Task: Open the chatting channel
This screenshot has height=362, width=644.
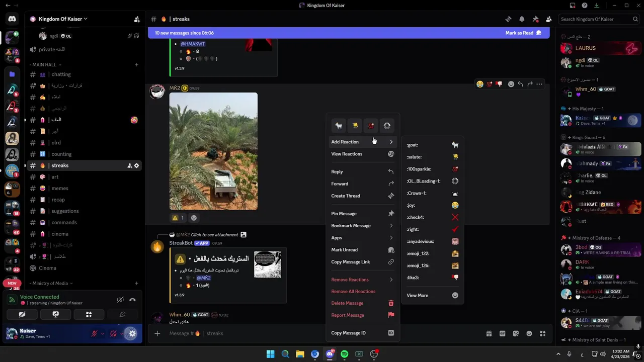Action: tap(84, 74)
